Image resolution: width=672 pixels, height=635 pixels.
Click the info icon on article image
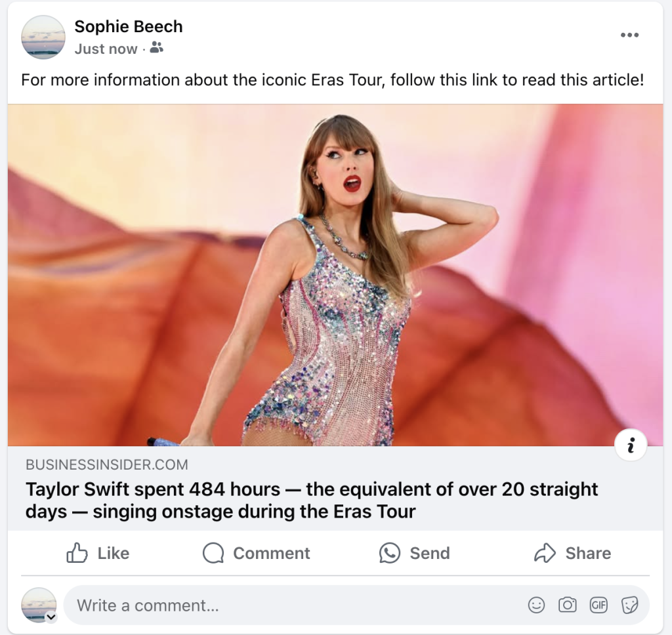631,447
